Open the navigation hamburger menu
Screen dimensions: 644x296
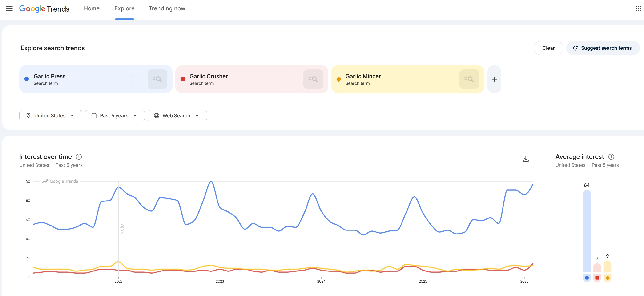point(9,8)
